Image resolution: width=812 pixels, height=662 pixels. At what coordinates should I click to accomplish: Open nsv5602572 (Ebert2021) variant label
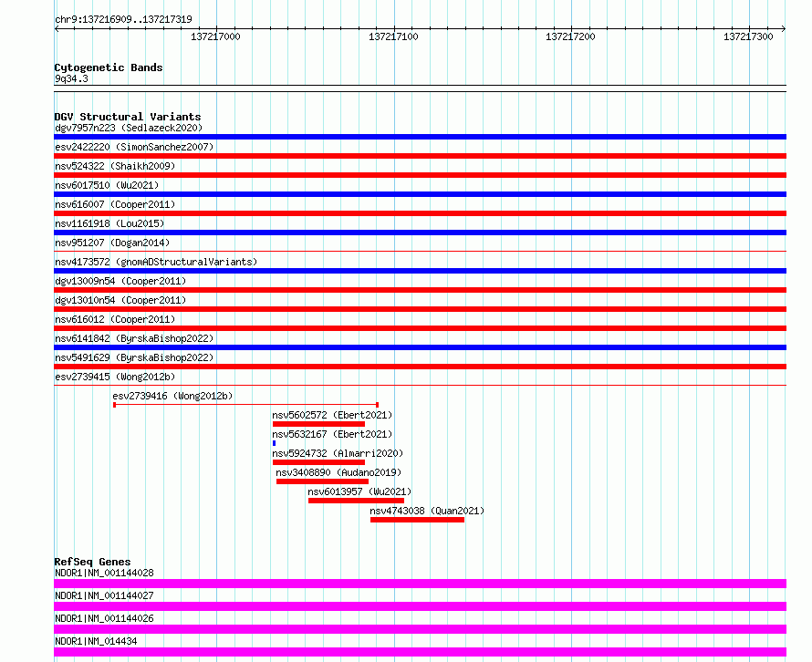[x=332, y=415]
